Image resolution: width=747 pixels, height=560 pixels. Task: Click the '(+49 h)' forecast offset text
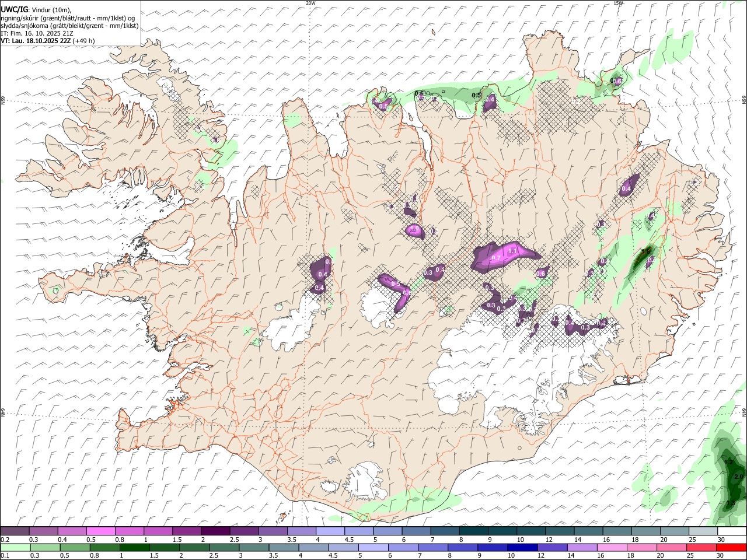point(84,41)
